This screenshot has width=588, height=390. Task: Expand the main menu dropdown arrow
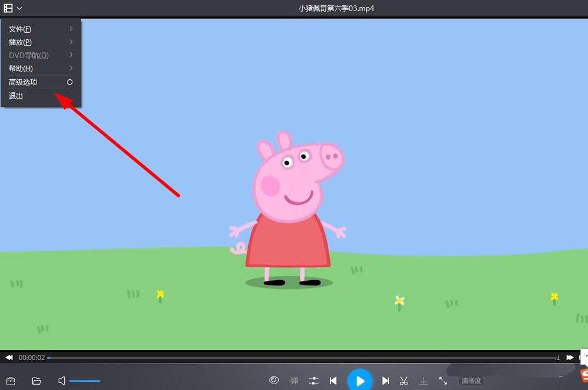(19, 8)
